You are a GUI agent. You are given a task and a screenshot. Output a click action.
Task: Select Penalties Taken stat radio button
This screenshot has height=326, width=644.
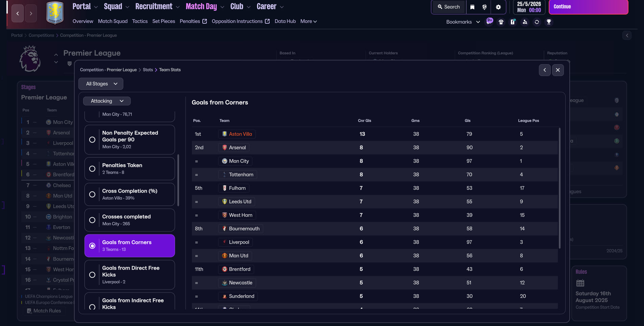tap(92, 169)
